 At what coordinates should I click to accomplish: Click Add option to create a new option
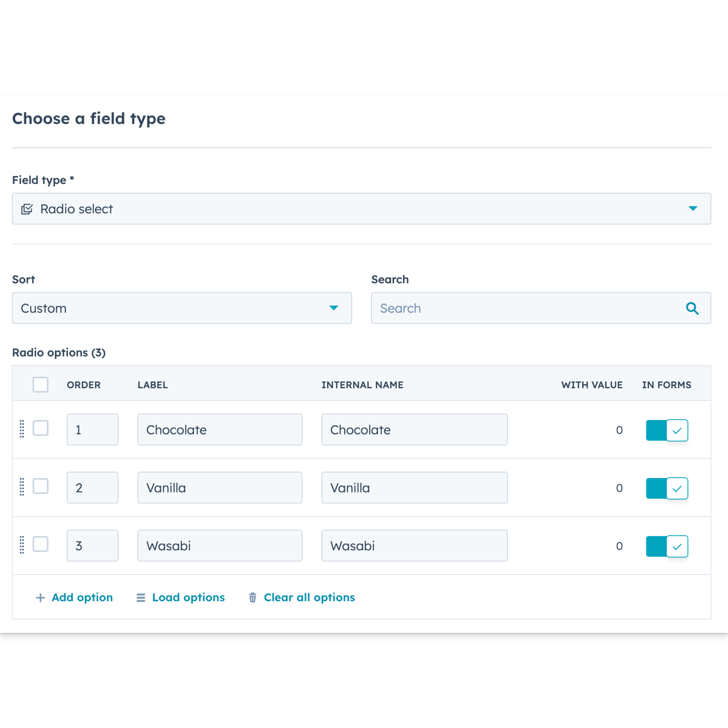click(x=81, y=597)
